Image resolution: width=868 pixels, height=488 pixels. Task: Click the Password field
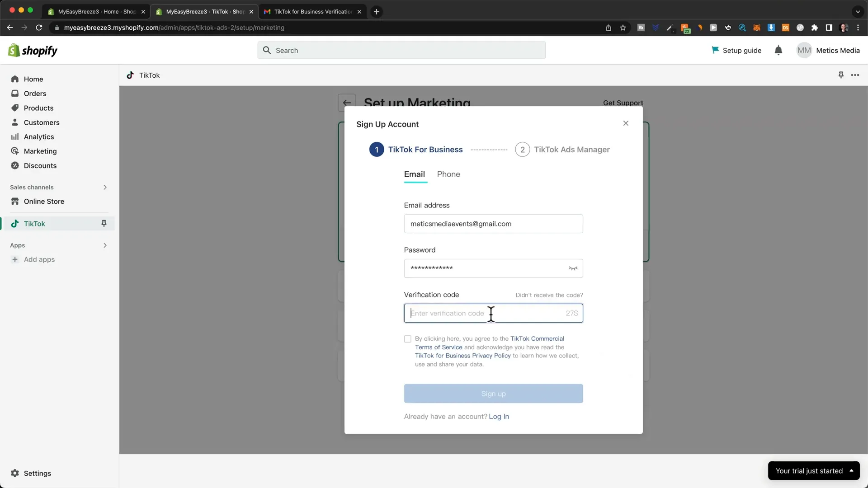493,268
